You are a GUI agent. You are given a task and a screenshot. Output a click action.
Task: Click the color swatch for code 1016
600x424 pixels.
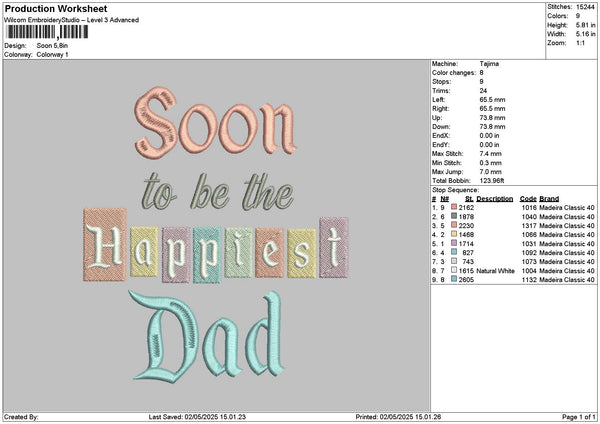click(454, 205)
